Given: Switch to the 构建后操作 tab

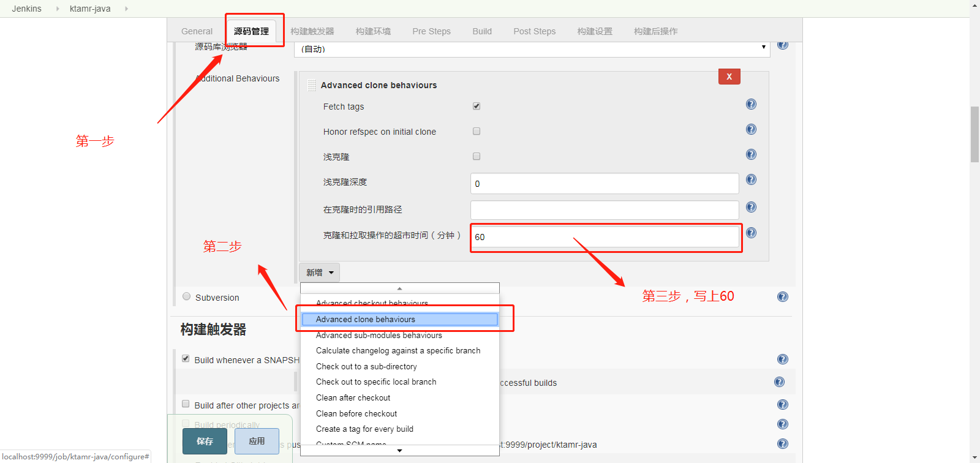Looking at the screenshot, I should (655, 31).
